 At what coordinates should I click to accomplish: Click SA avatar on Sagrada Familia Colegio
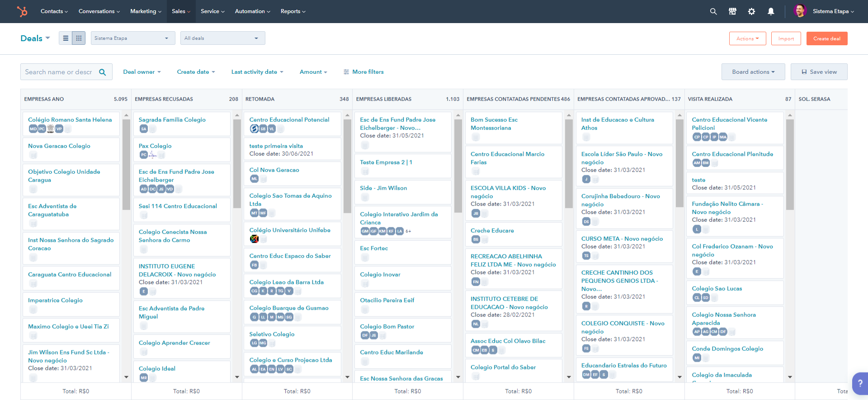click(144, 129)
